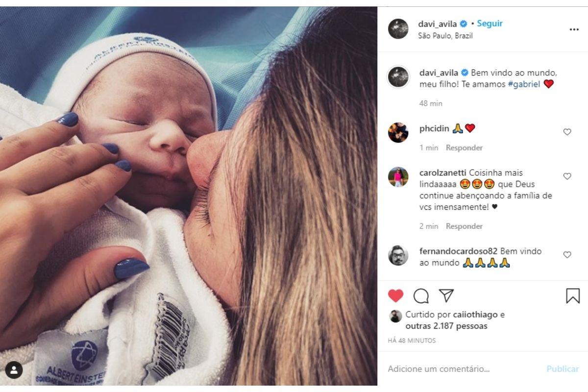Screen dimensions: 588x392
Task: Open the #gabriel hashtag link
Action: tap(524, 84)
